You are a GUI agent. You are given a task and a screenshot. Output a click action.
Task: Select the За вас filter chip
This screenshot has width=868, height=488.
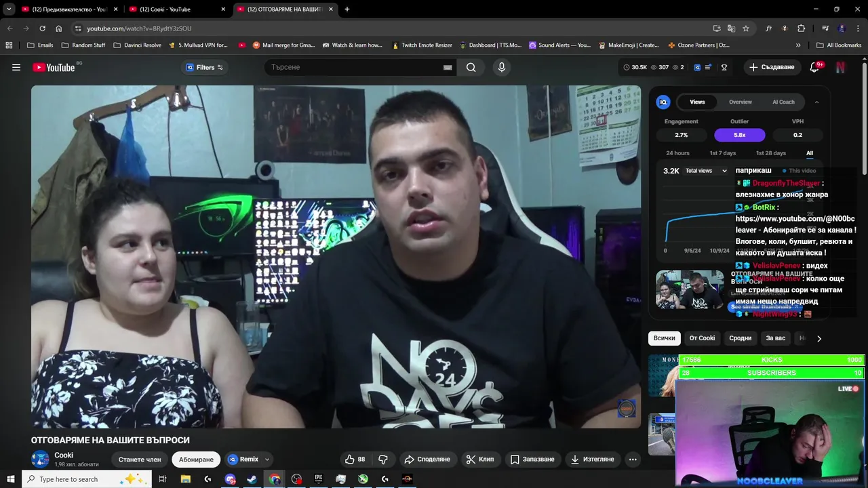click(x=775, y=338)
